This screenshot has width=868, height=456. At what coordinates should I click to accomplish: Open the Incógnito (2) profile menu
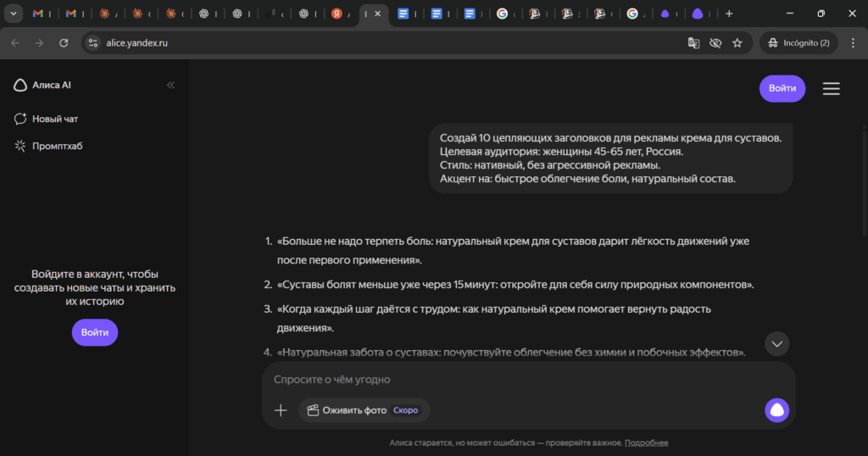coord(799,42)
